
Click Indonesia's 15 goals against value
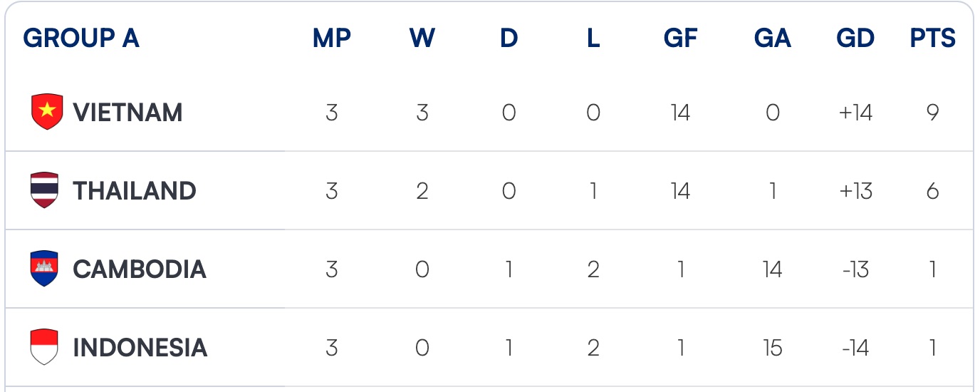tap(773, 348)
